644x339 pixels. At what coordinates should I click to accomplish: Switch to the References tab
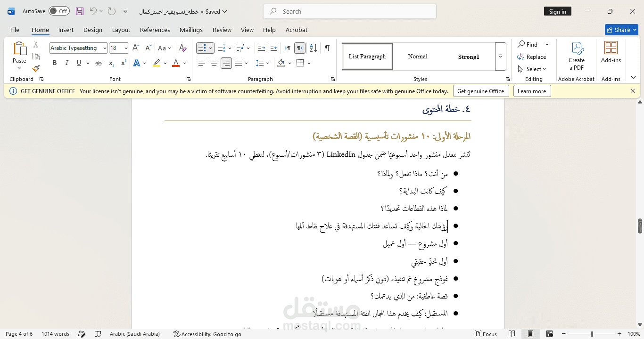(x=155, y=30)
